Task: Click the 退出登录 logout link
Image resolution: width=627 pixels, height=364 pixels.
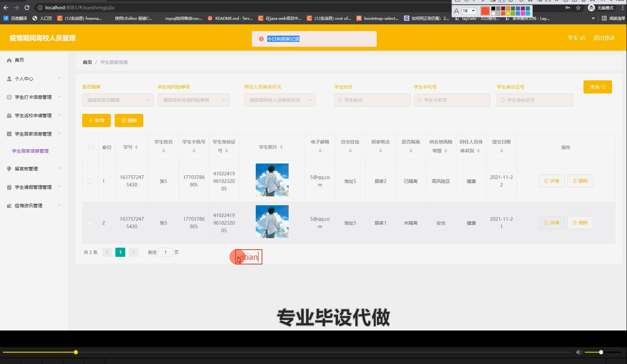Action: pos(604,38)
